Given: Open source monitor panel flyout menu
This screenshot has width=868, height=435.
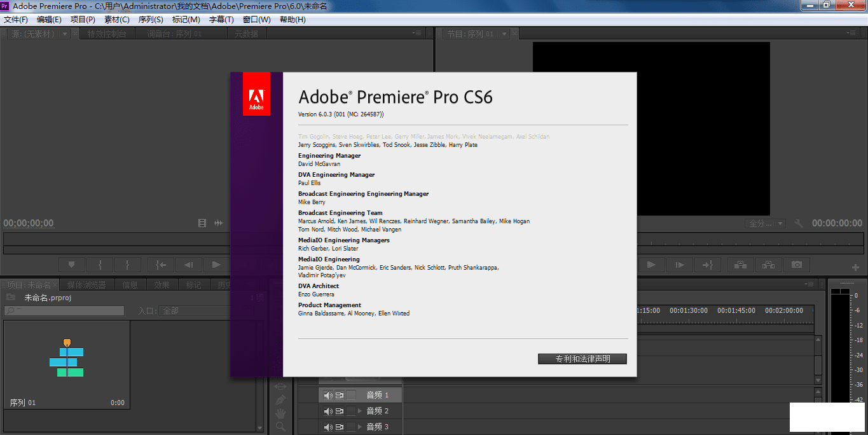Looking at the screenshot, I should pos(417,33).
